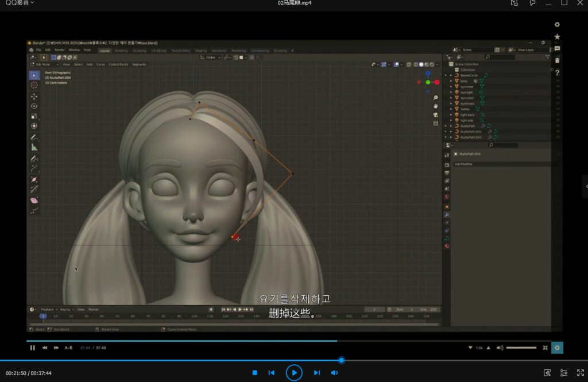588x382 pixels.
Task: Open the Control Points menu in viewport header
Action: click(118, 64)
